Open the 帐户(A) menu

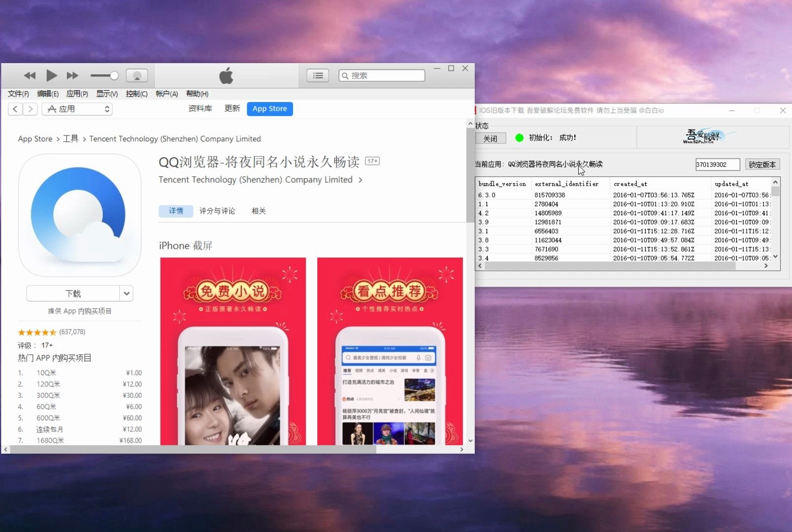pyautogui.click(x=166, y=94)
